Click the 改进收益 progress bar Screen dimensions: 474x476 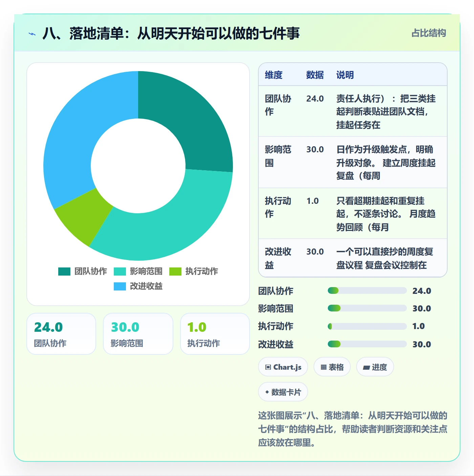(x=367, y=344)
